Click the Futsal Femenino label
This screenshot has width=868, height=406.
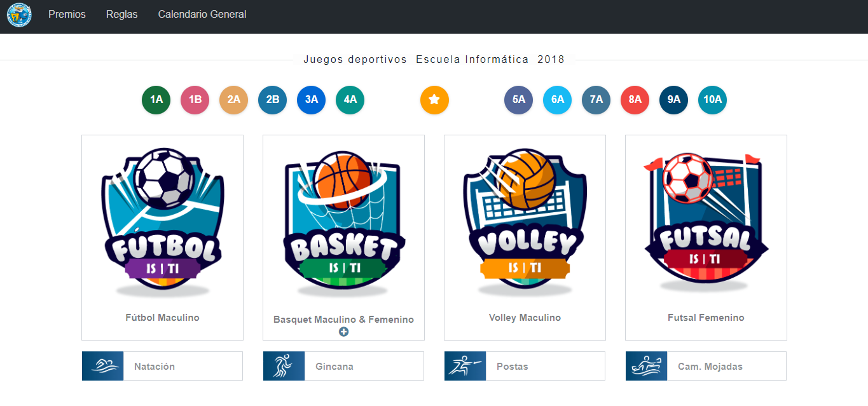pyautogui.click(x=706, y=318)
